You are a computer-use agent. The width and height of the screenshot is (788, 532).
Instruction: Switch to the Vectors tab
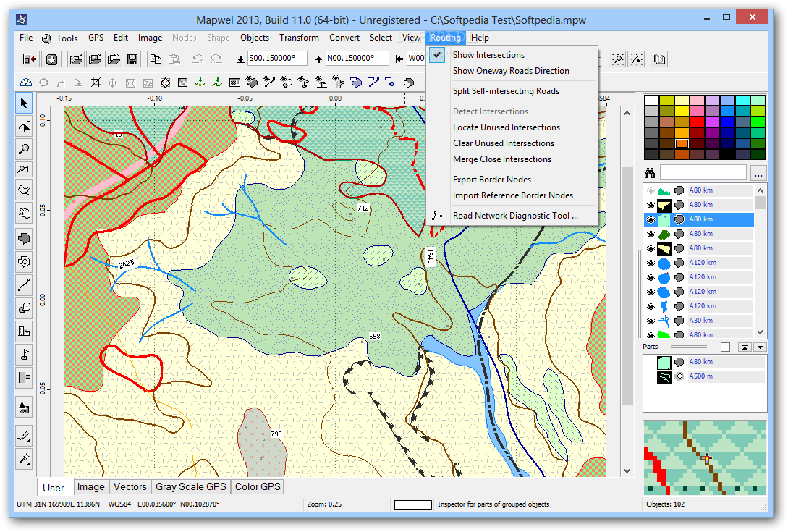[130, 486]
